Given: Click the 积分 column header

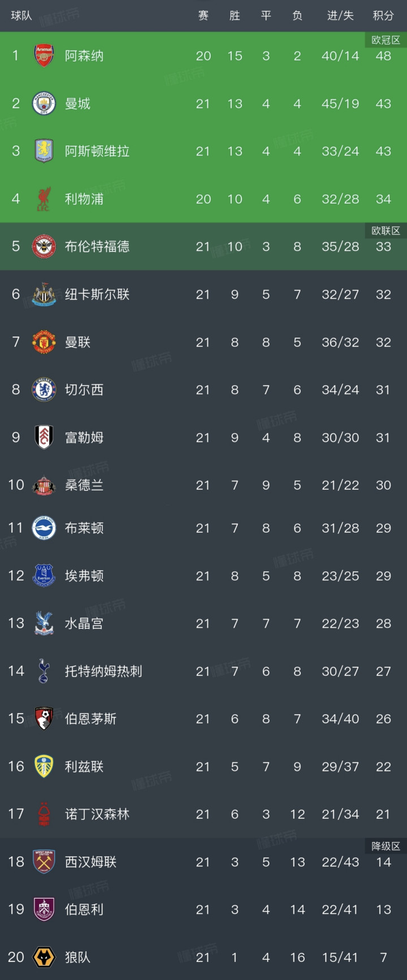Looking at the screenshot, I should click(x=383, y=16).
